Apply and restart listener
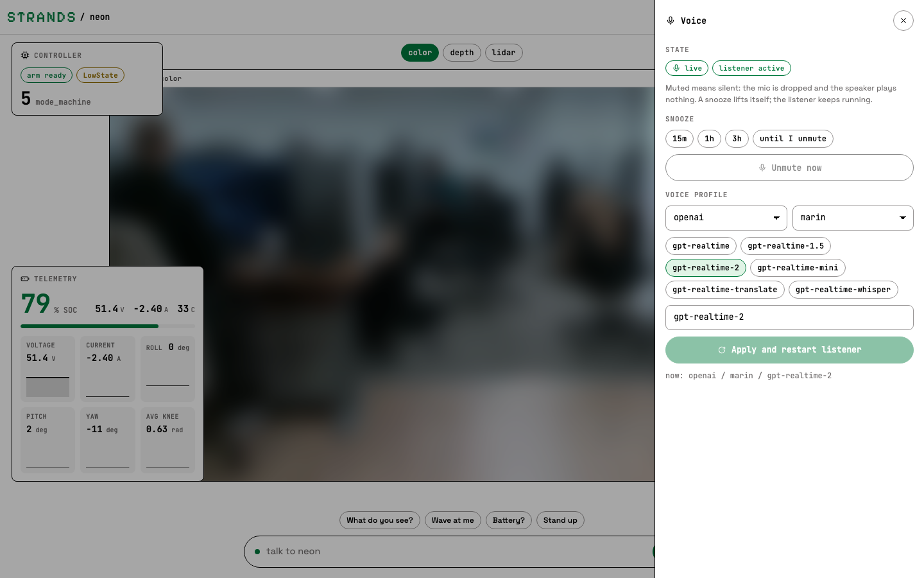 (x=789, y=350)
